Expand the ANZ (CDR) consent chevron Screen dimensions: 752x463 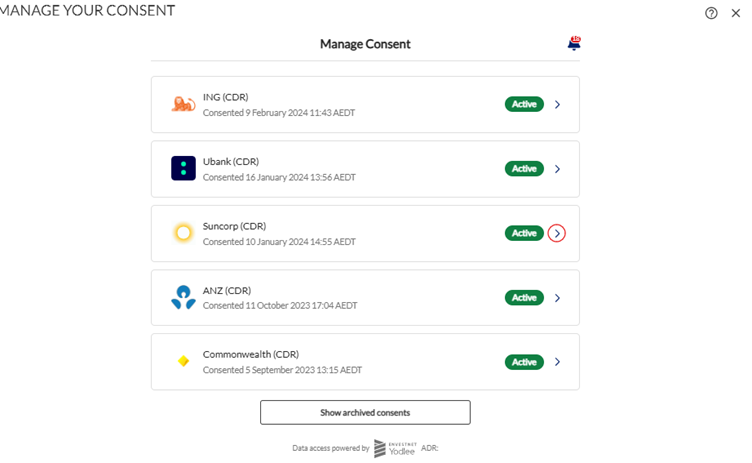557,298
